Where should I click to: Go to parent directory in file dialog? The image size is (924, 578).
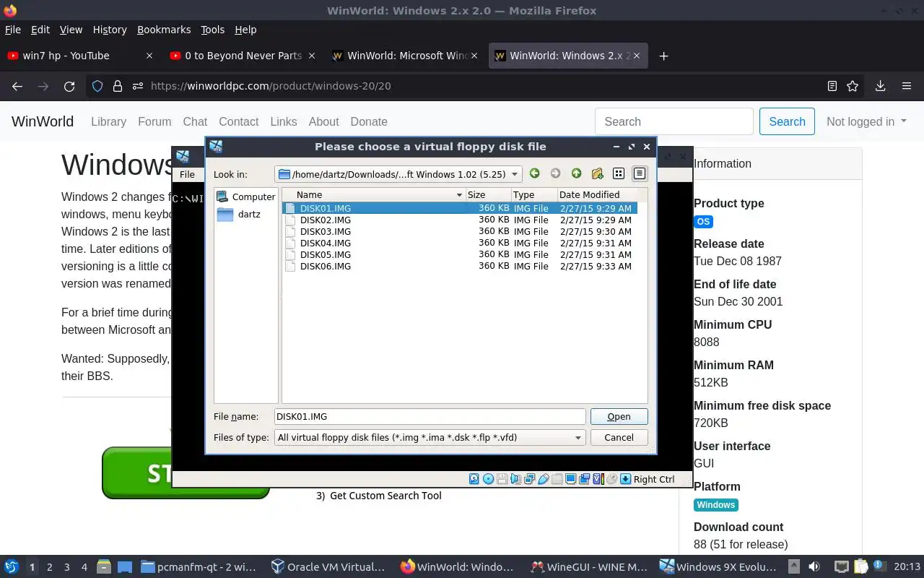coord(576,173)
